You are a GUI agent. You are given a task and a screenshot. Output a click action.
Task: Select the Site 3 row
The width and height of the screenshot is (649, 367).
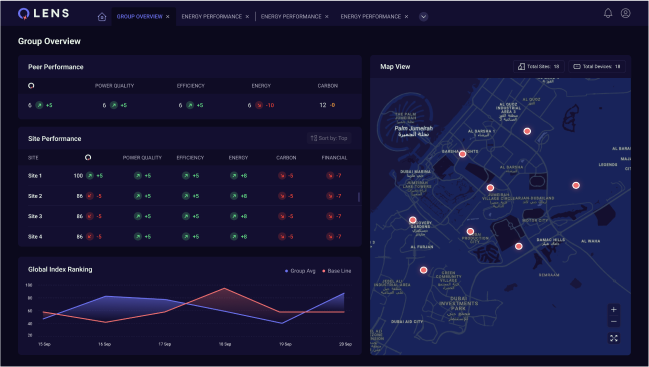190,216
